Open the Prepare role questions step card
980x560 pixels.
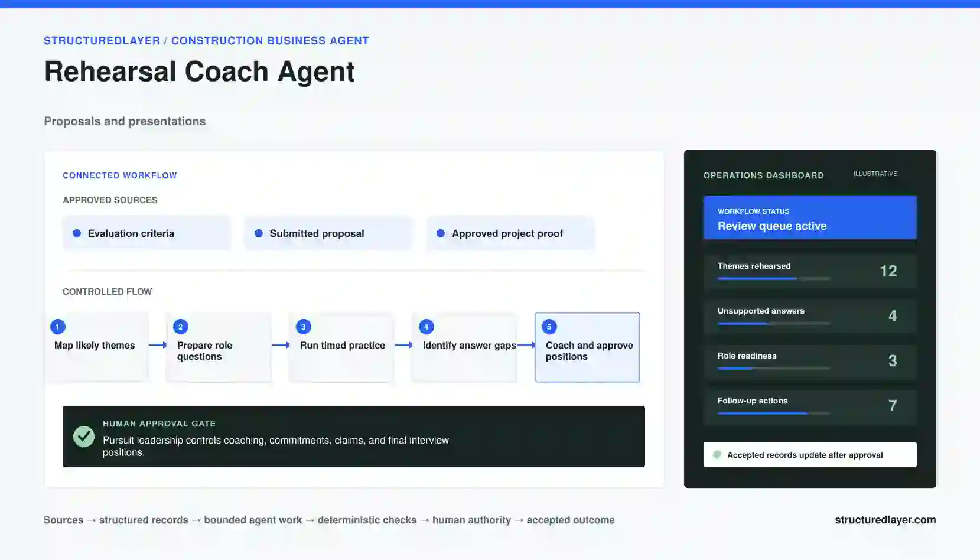[219, 347]
